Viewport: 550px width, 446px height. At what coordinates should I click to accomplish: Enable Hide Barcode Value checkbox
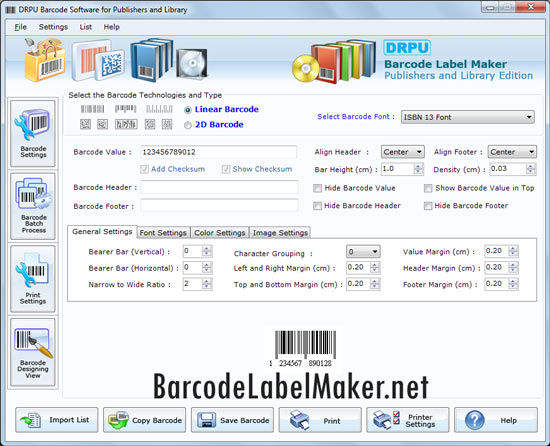(x=317, y=188)
